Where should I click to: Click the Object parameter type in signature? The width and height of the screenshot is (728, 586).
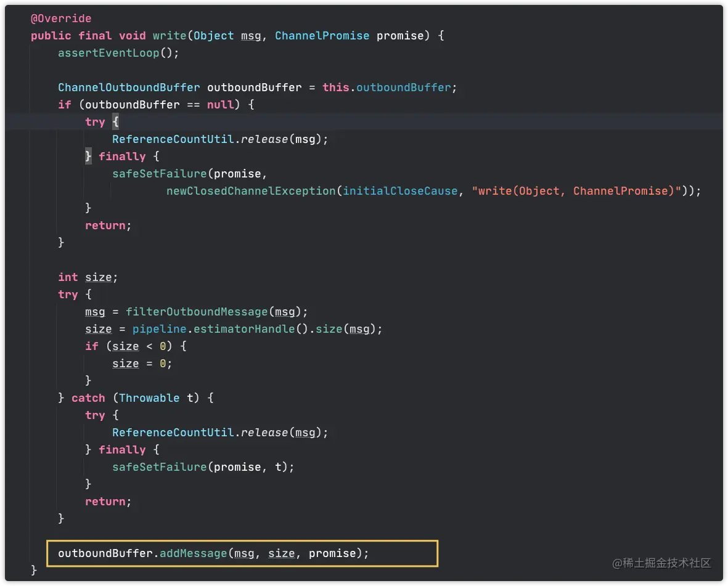(213, 36)
